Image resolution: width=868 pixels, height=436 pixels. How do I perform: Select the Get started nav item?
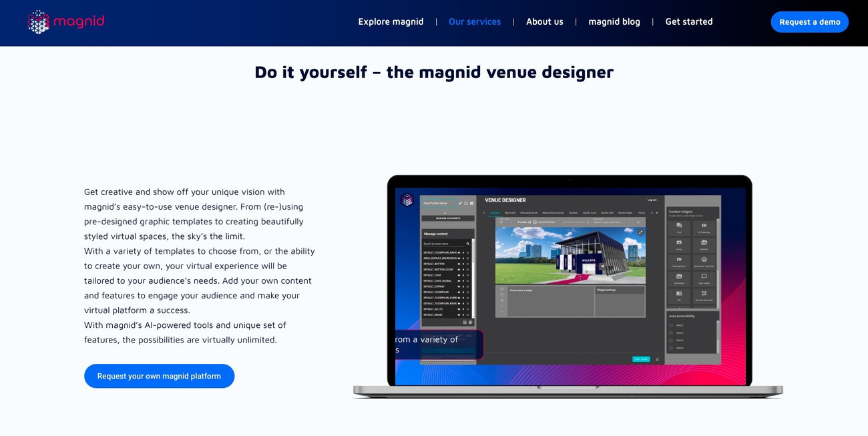pos(689,21)
